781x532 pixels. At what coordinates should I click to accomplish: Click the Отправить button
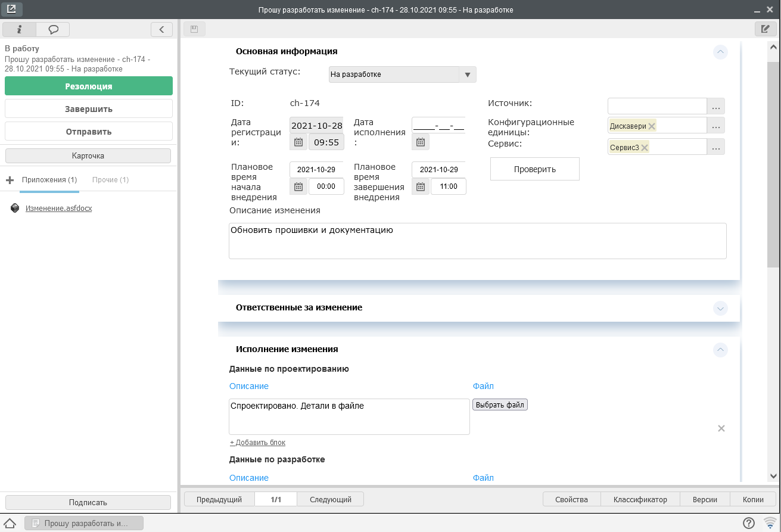(89, 132)
